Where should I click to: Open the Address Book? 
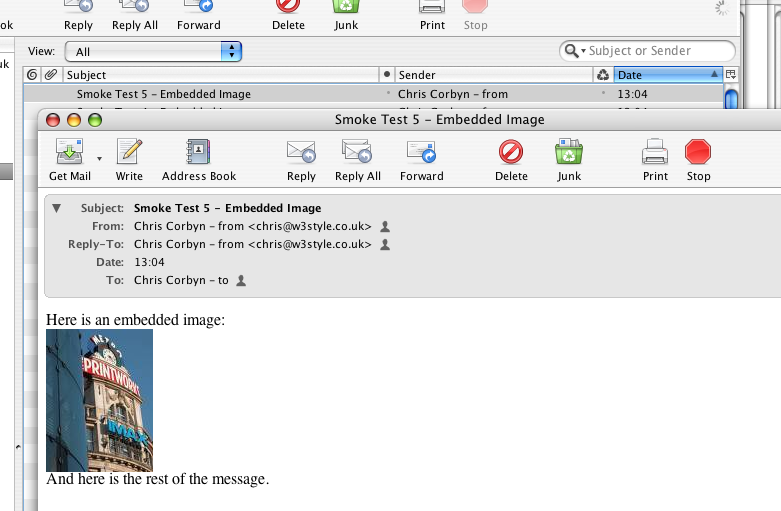pyautogui.click(x=199, y=159)
